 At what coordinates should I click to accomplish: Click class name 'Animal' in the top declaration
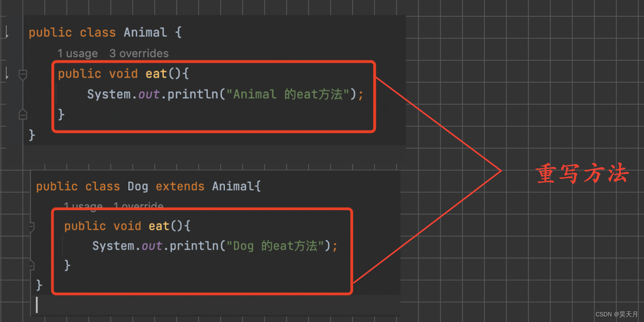(x=145, y=32)
